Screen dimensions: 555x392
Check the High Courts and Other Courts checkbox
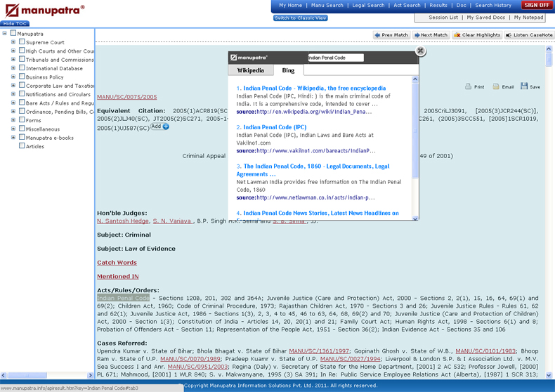(x=22, y=51)
